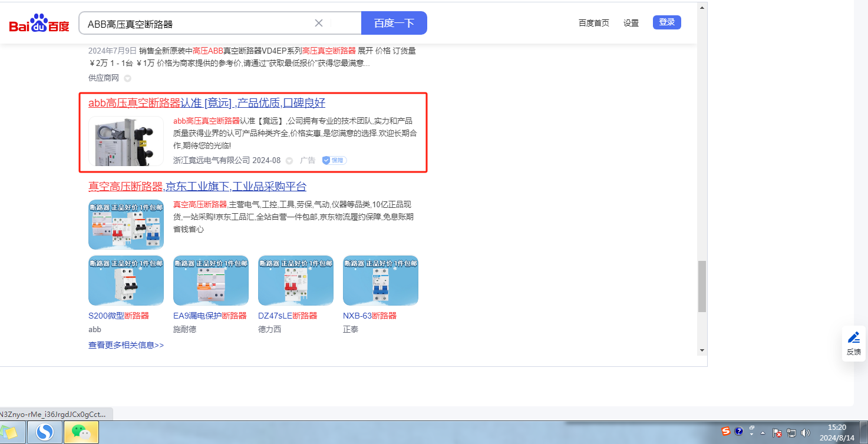Open the 真空高压断路器,京东工业旗下 result title
This screenshot has height=444, width=868.
point(197,187)
